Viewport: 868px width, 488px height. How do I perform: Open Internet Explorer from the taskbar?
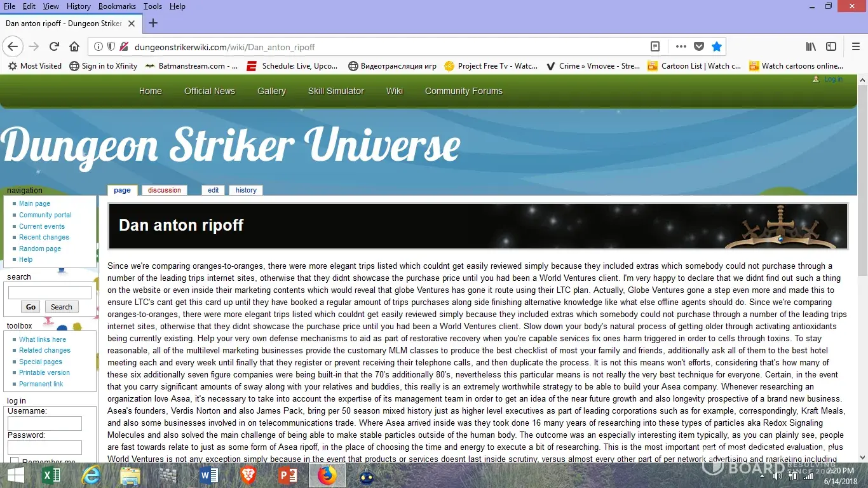92,475
